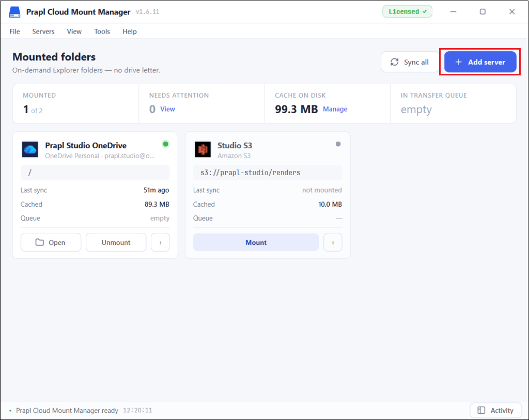Click the Needs Attention 0 count
Viewport: 529px width, 420px height.
152,110
